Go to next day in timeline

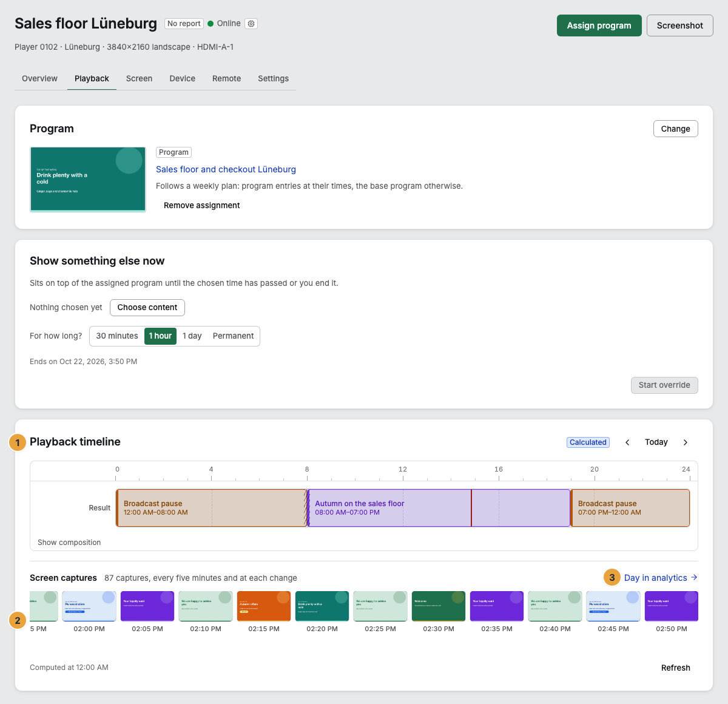click(686, 442)
